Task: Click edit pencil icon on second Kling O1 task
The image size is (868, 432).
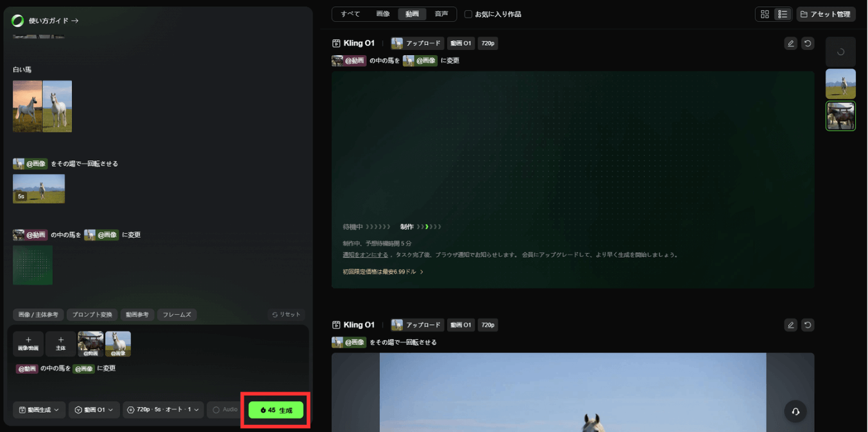Action: point(790,325)
